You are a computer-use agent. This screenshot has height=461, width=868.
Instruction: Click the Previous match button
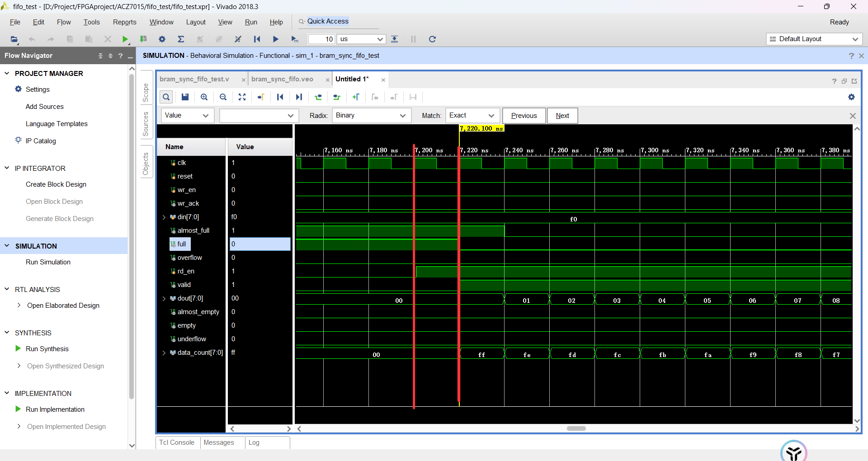[x=524, y=116]
